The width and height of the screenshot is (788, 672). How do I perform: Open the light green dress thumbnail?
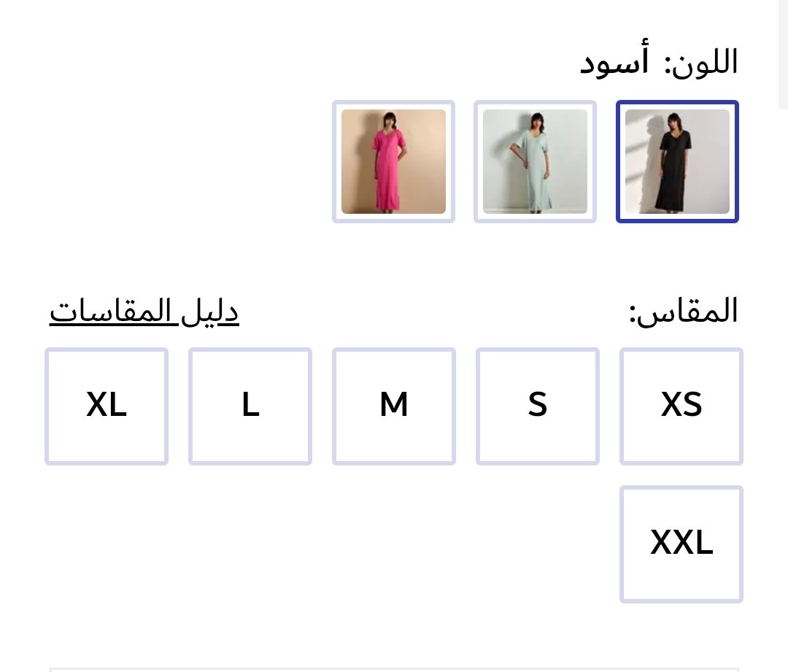[535, 161]
